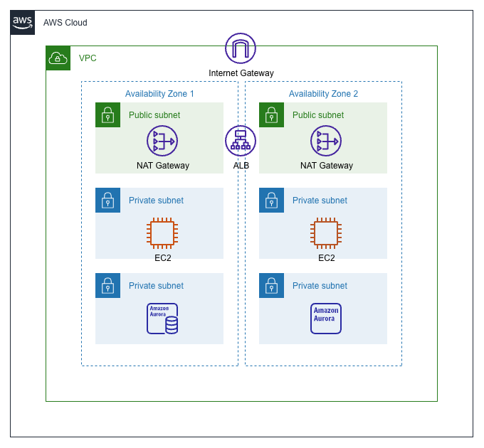Click NAT Gateway label in Zone 2
This screenshot has width=484, height=448.
pos(327,166)
